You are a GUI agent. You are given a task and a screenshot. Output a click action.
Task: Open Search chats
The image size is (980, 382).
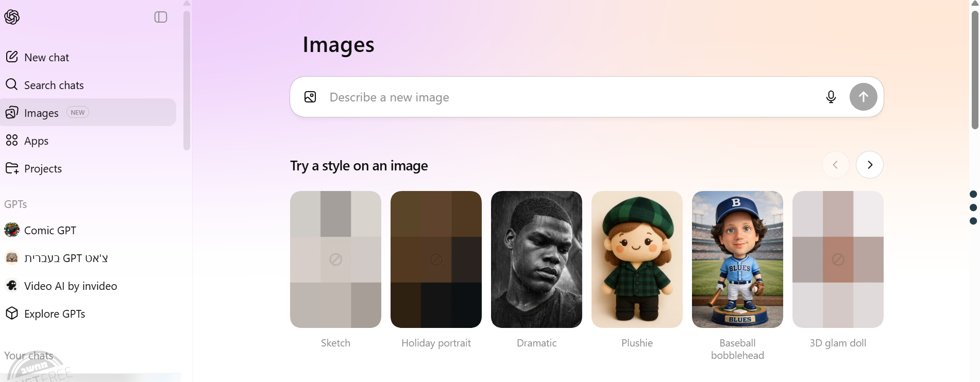(54, 85)
